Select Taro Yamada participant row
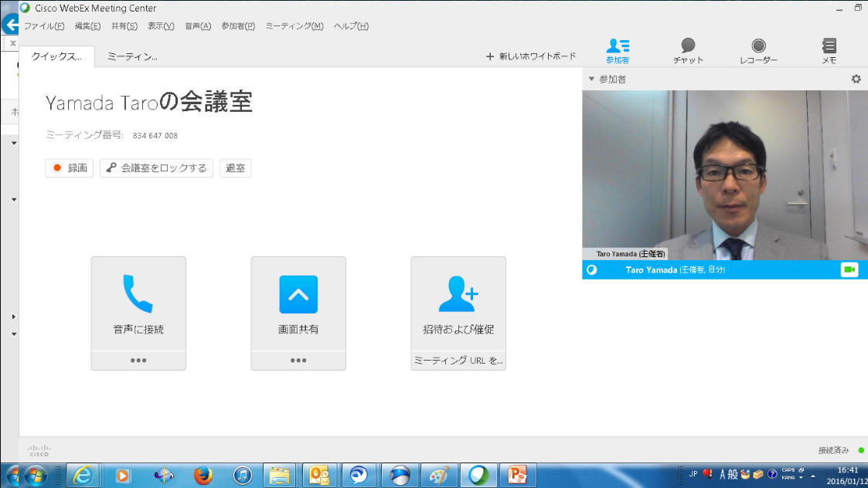This screenshot has height=488, width=868. [725, 269]
